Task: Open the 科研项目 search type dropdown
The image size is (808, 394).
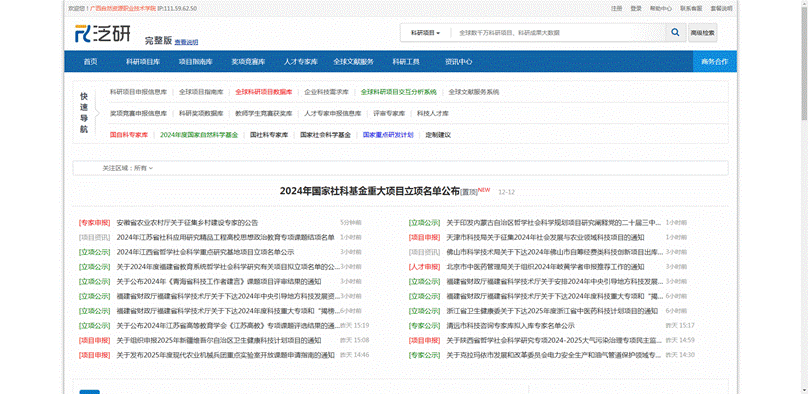Action: click(x=425, y=32)
